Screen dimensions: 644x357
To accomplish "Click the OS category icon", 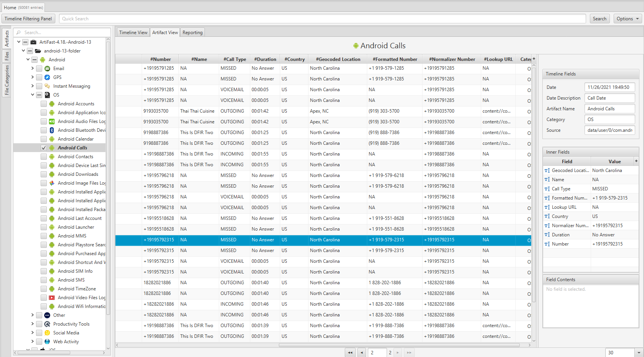I will [x=47, y=95].
